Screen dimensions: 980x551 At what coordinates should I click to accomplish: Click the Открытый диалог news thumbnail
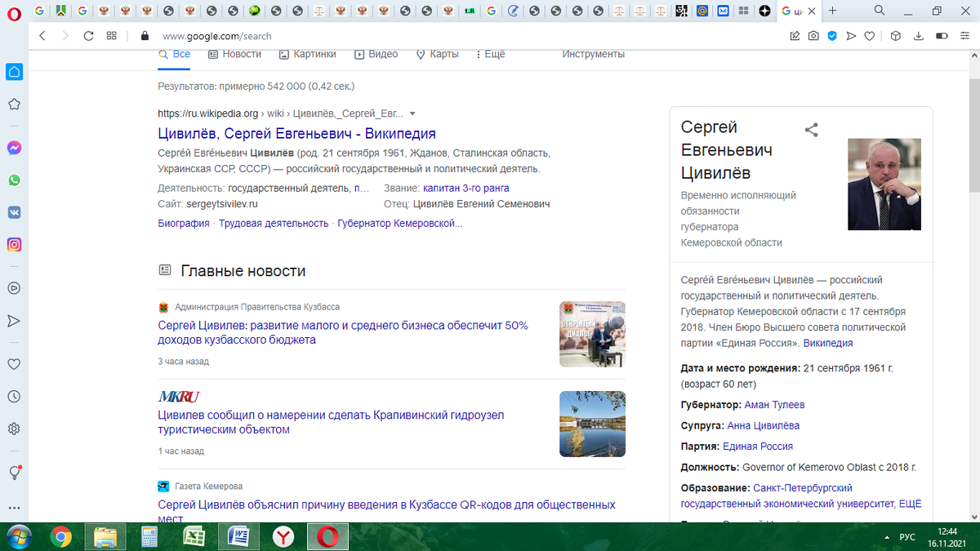coord(592,334)
